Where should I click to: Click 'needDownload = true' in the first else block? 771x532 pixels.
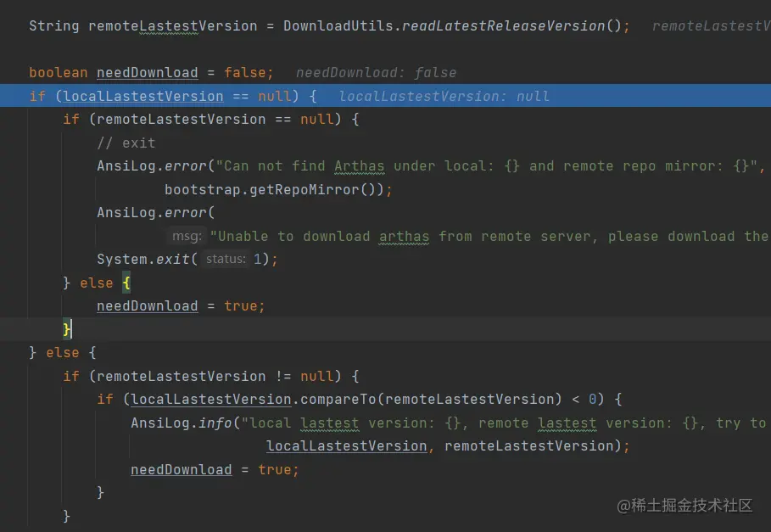[177, 305]
